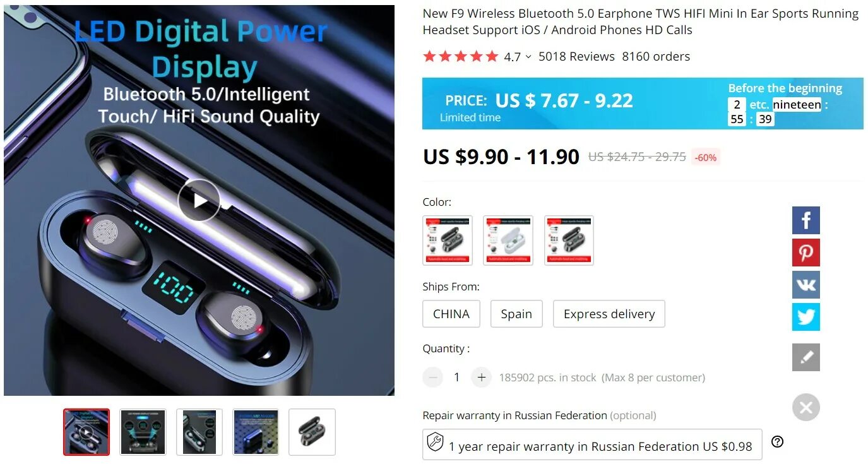Share product on Facebook icon
This screenshot has height=464, width=868.
(806, 220)
